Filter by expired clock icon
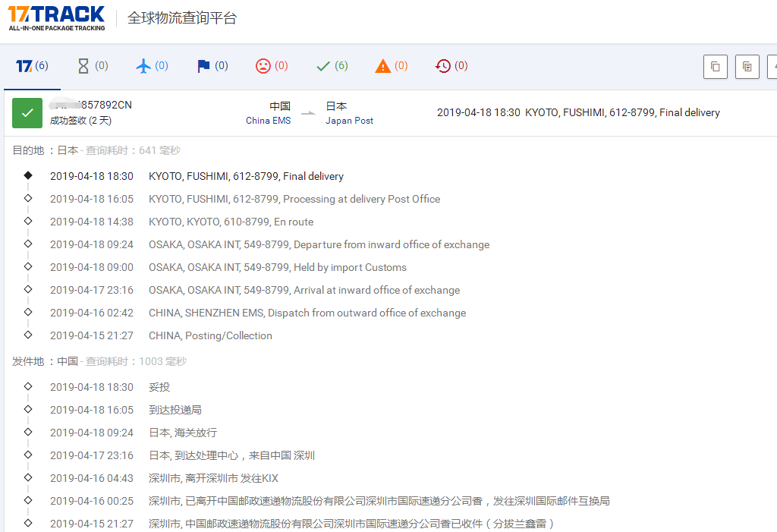This screenshot has height=532, width=777. pyautogui.click(x=451, y=66)
